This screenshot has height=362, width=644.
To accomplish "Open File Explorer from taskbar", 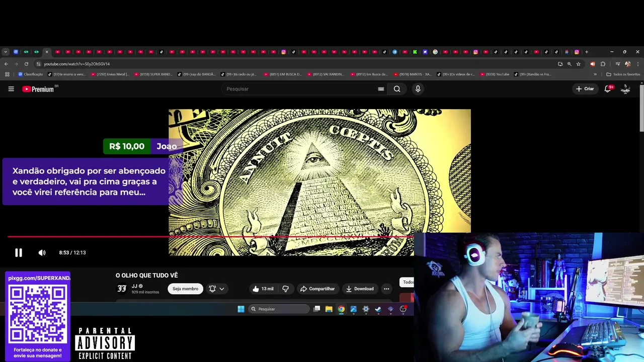I will [x=329, y=309].
